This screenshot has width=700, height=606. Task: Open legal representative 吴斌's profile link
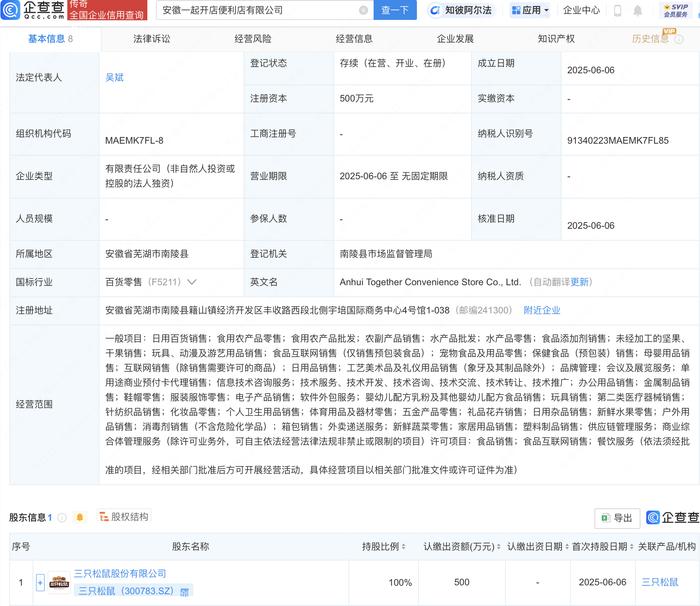114,77
